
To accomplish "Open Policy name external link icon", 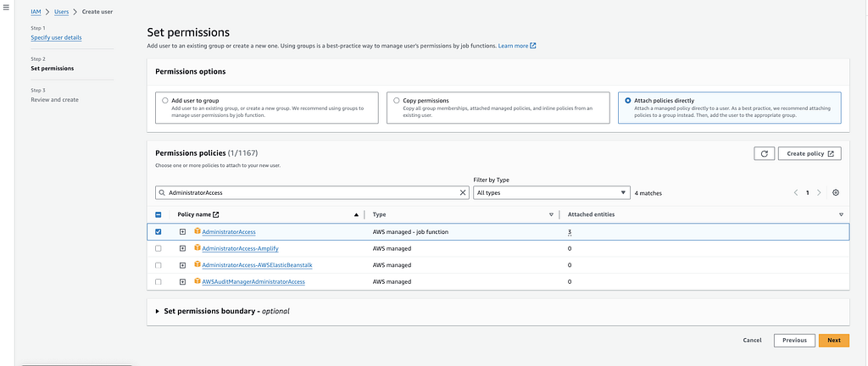I will (216, 214).
